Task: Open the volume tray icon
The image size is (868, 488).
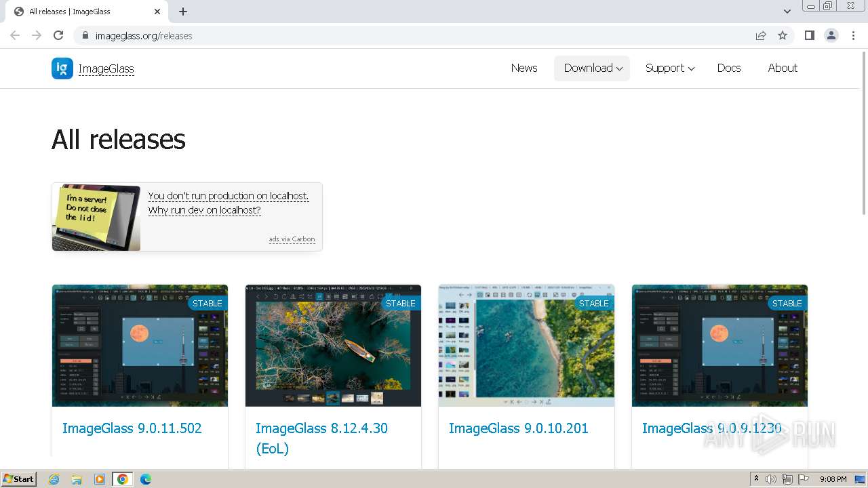Action: tap(771, 479)
